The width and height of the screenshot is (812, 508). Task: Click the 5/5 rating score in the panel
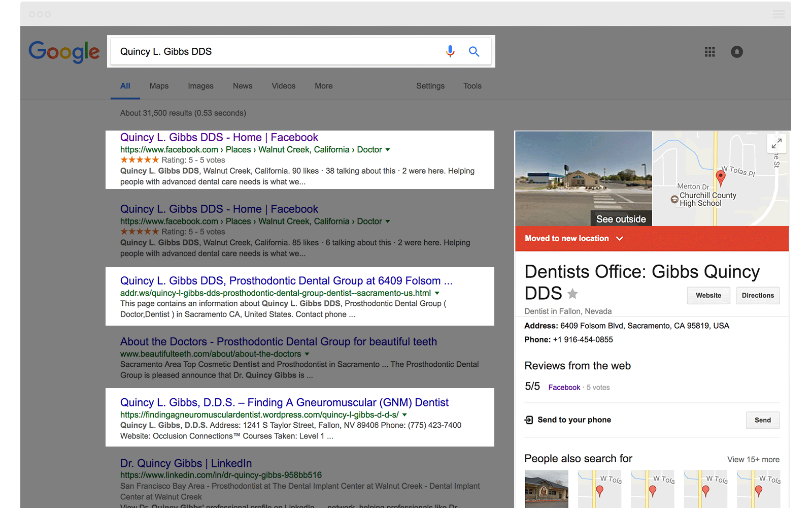click(532, 387)
